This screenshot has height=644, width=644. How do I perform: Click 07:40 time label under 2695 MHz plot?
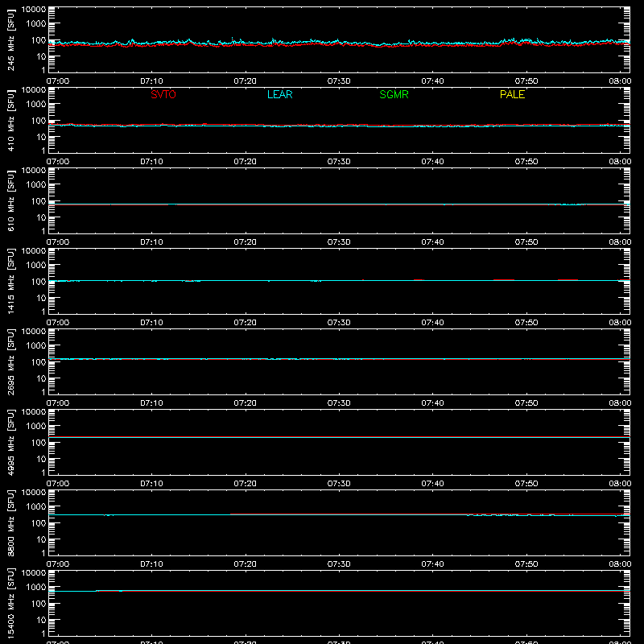[432, 403]
